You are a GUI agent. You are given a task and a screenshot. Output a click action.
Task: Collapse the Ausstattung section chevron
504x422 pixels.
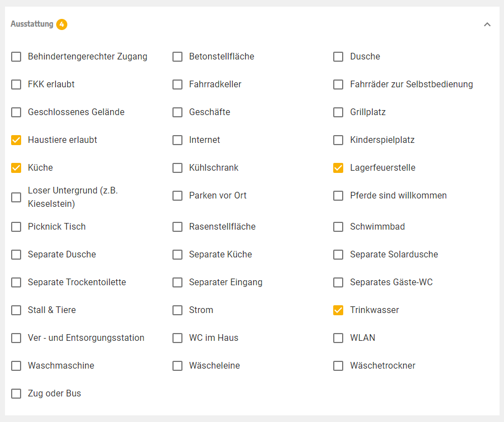tap(487, 24)
